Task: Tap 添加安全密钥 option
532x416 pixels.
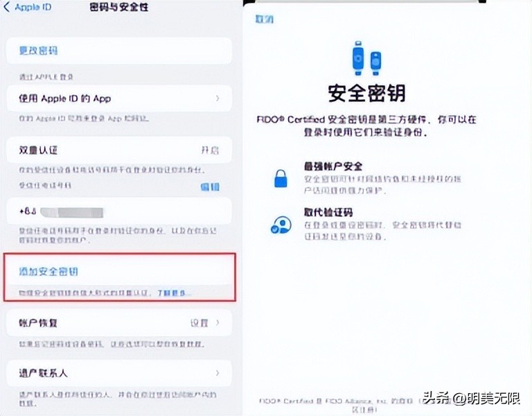Action: tap(119, 272)
